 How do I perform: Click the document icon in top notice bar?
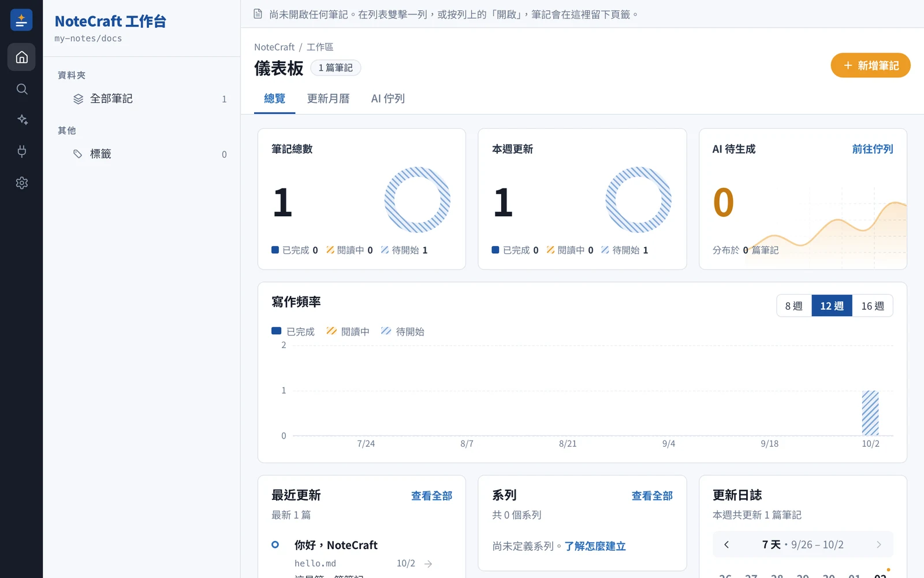258,14
